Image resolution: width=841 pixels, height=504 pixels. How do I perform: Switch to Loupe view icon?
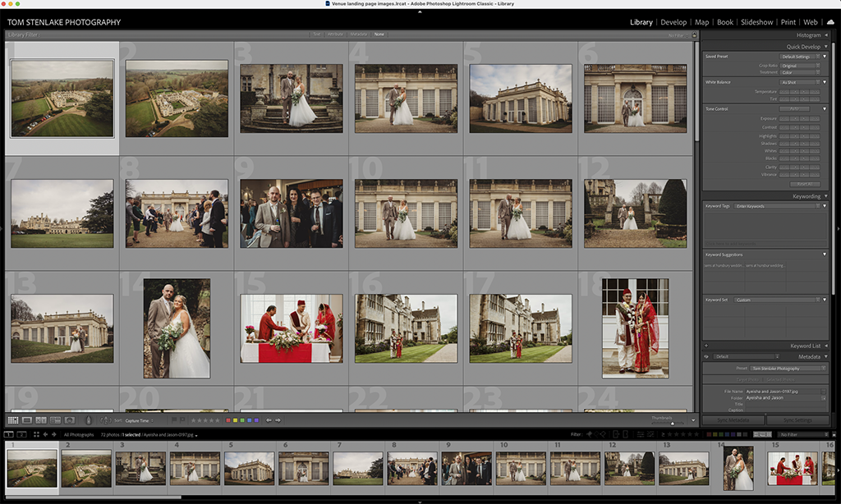click(27, 420)
